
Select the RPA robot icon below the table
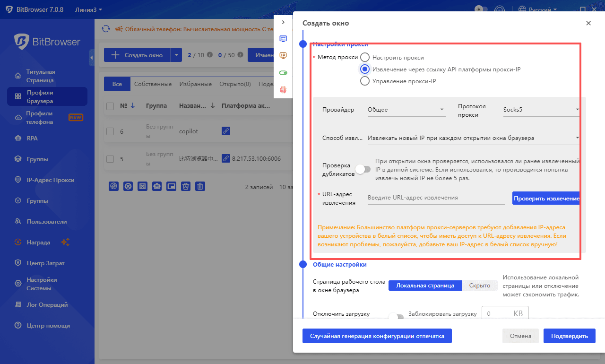point(157,186)
